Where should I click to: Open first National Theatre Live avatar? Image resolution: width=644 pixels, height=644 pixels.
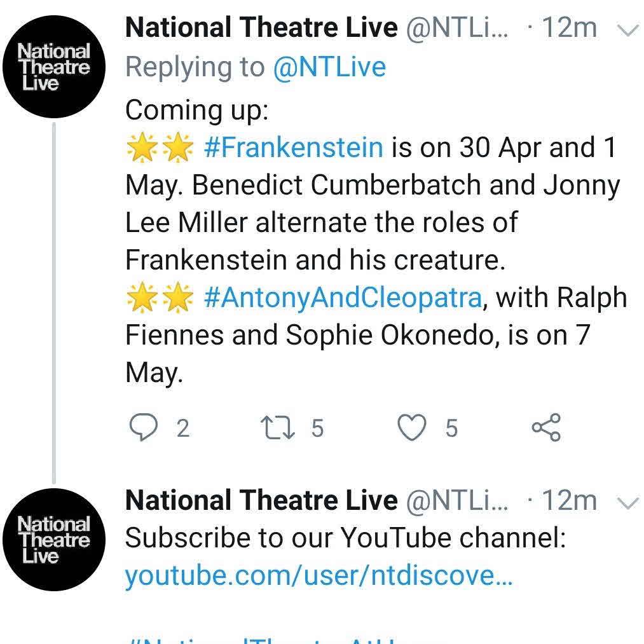click(54, 67)
